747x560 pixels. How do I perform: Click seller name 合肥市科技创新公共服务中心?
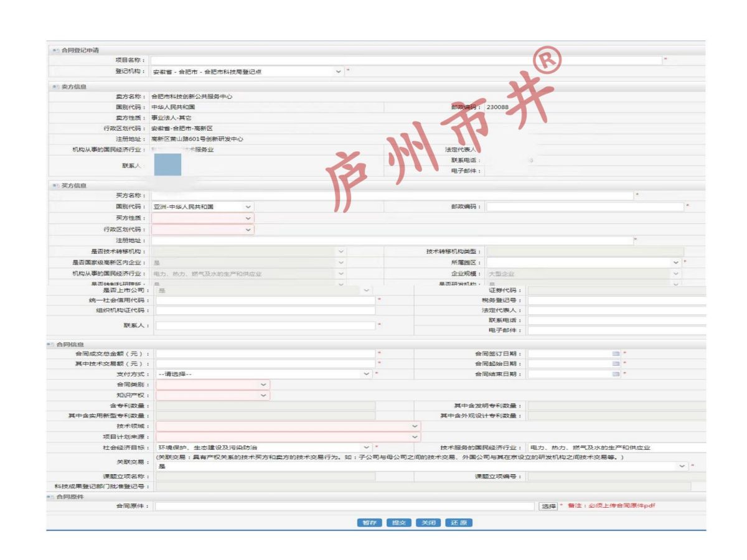click(x=192, y=96)
